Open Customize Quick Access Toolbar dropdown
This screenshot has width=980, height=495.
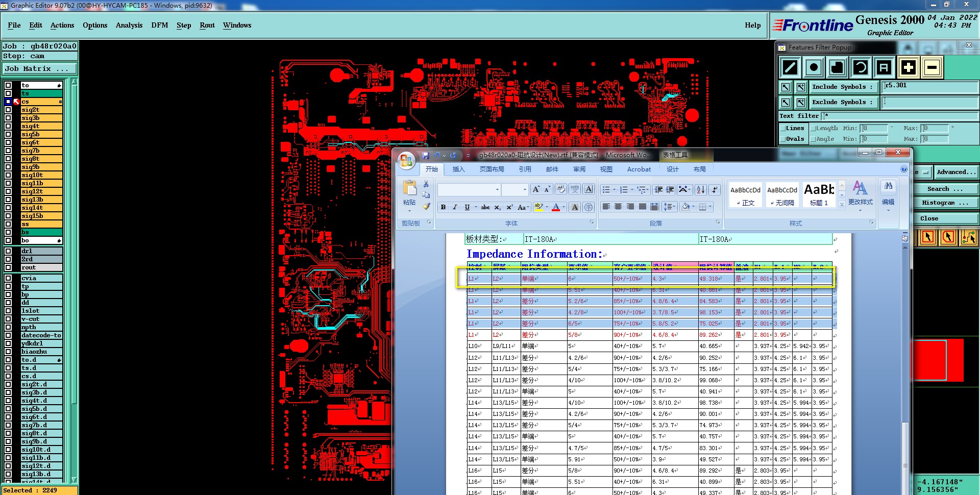click(x=468, y=156)
